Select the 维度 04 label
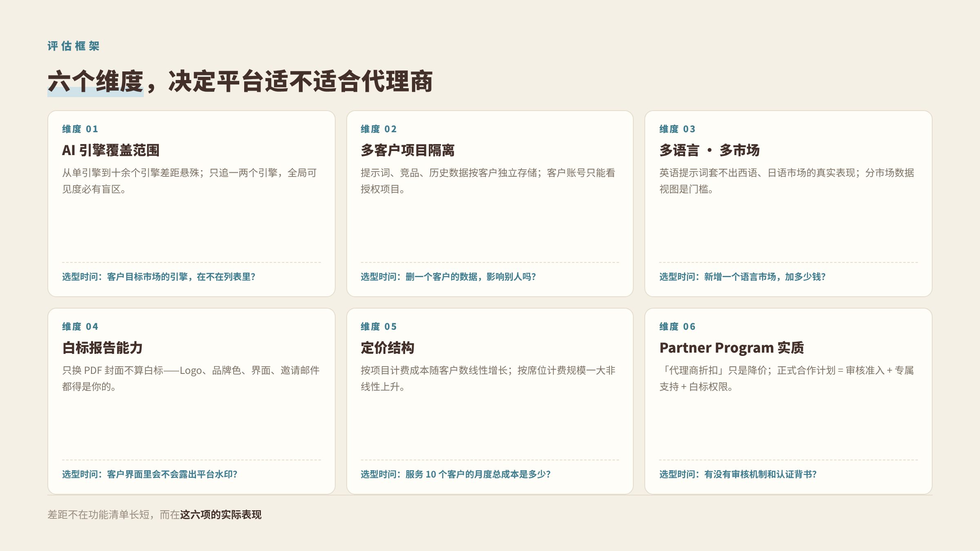This screenshot has height=551, width=980. (80, 327)
